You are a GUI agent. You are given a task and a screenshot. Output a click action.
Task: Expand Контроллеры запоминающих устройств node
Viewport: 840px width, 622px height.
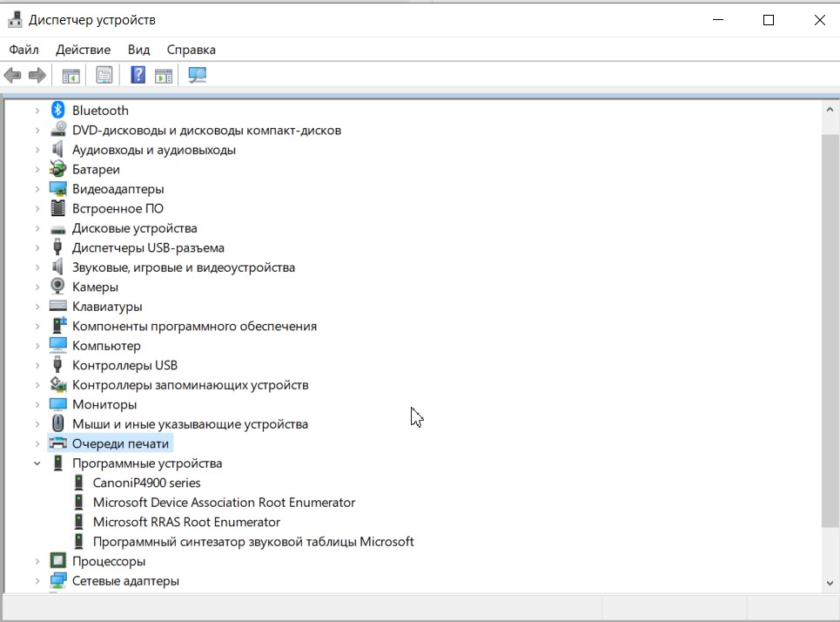(x=37, y=384)
